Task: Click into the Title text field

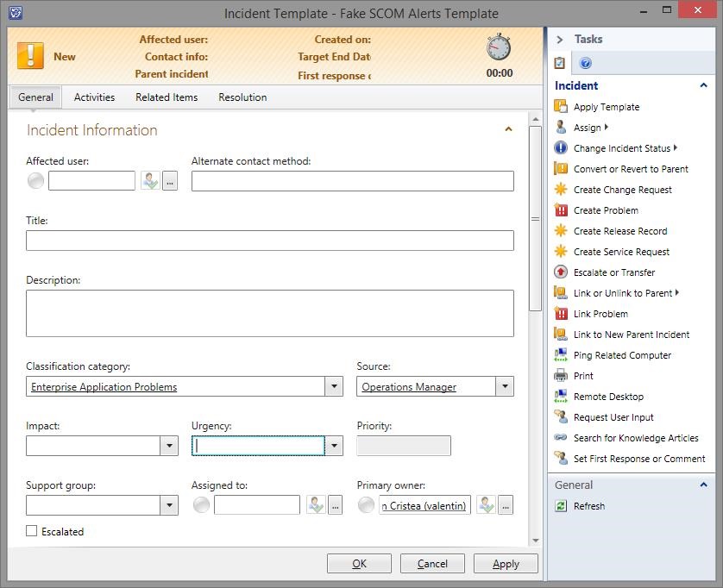Action: click(269, 241)
